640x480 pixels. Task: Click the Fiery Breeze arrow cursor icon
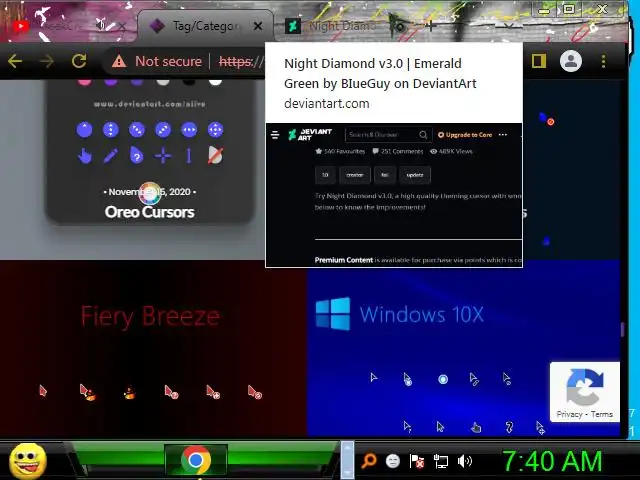[x=43, y=391]
